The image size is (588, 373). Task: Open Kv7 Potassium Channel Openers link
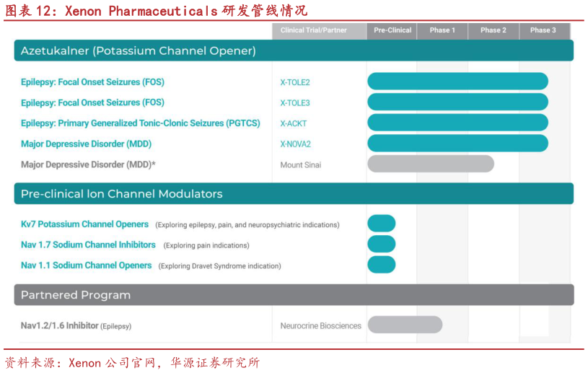click(84, 224)
